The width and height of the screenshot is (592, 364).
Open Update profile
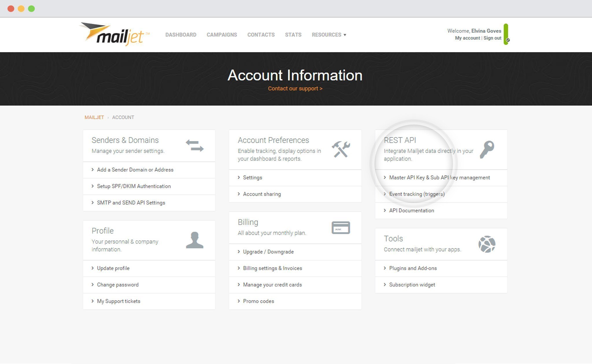click(x=149, y=268)
